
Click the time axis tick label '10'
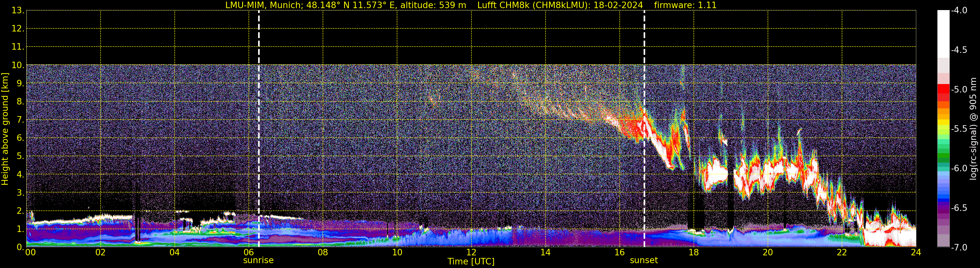[397, 253]
